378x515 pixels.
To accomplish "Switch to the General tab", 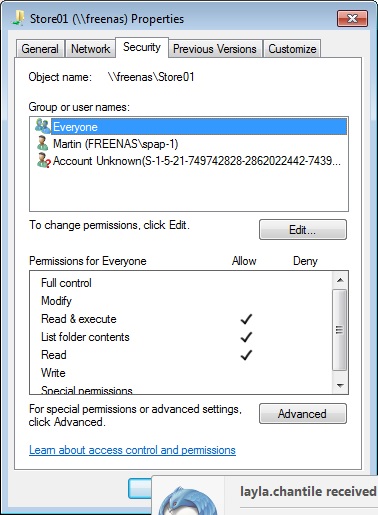I will 40,49.
